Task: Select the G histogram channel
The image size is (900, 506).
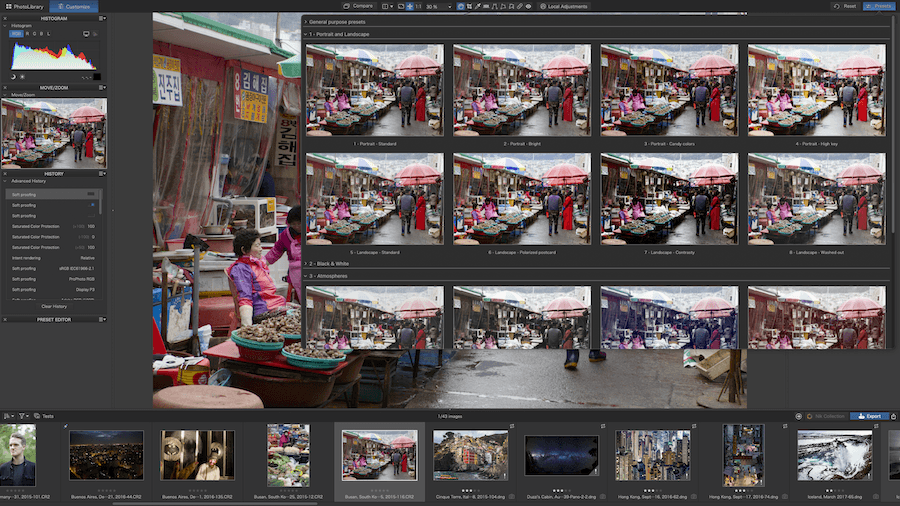Action: (x=34, y=34)
